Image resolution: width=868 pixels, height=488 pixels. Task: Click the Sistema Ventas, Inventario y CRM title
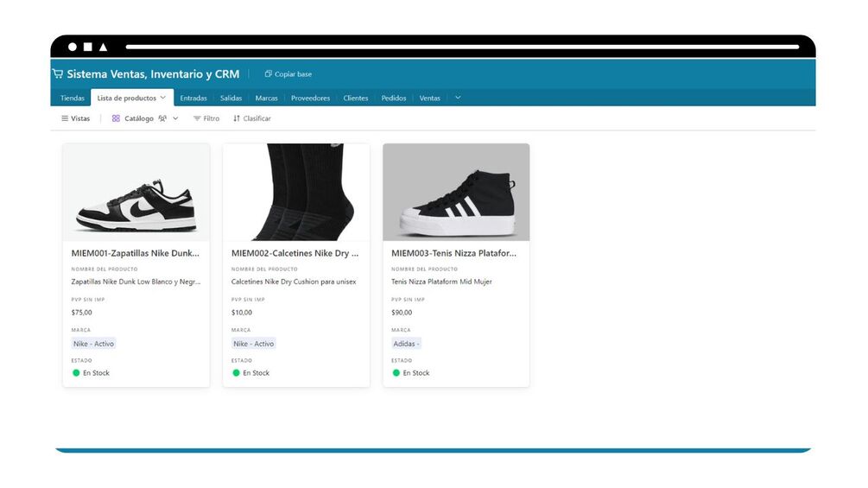(154, 73)
